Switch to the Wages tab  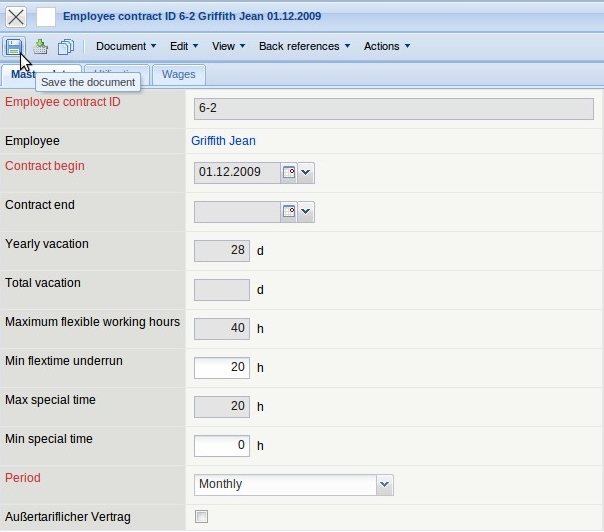[179, 75]
